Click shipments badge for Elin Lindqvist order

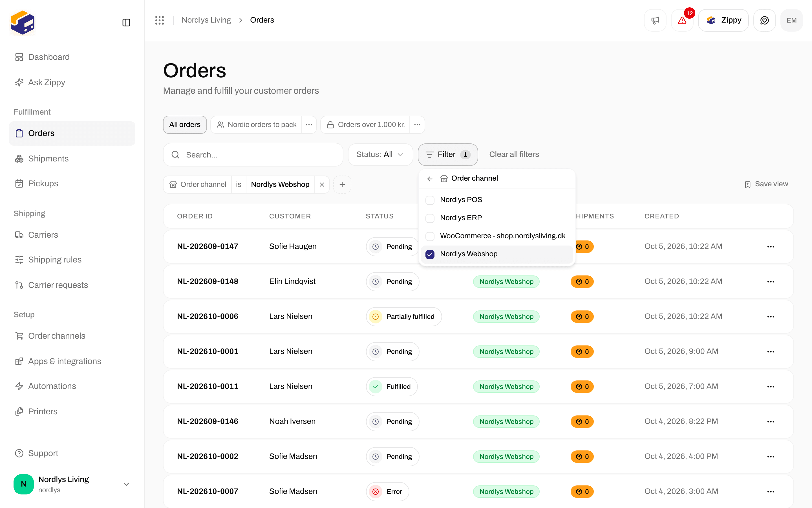tap(582, 282)
